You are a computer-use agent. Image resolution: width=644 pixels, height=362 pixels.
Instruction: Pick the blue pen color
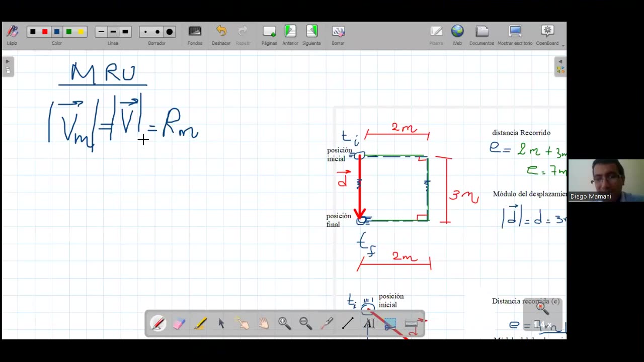point(57,32)
